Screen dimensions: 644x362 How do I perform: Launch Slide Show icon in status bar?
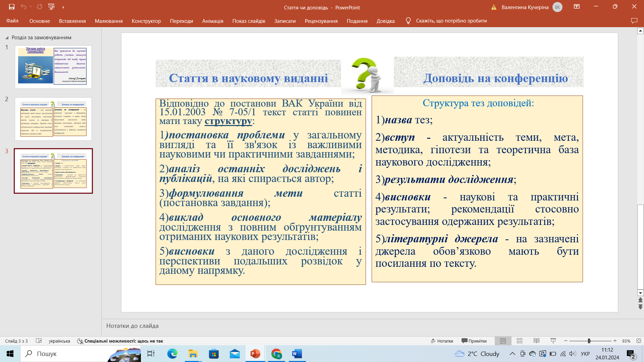tap(553, 341)
